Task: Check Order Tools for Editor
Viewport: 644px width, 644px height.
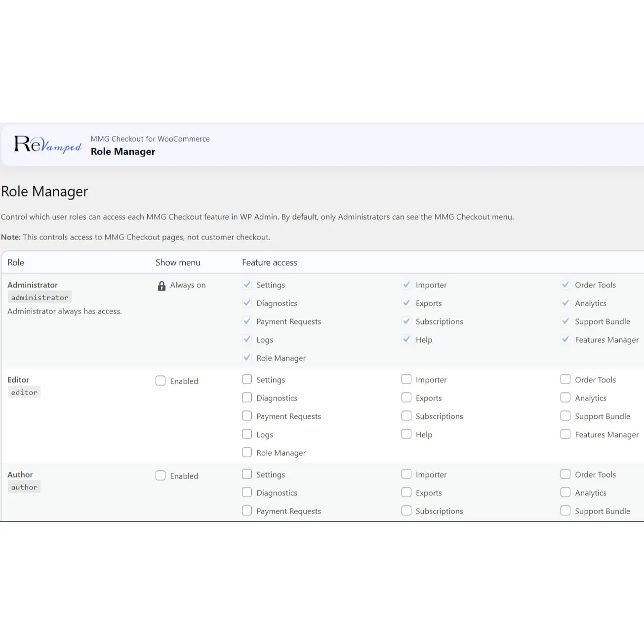Action: tap(565, 379)
